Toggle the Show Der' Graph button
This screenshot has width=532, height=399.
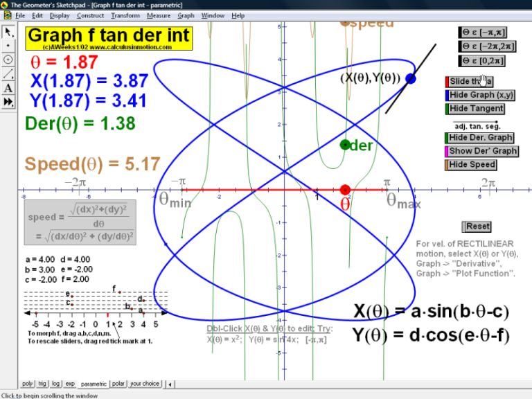click(482, 151)
